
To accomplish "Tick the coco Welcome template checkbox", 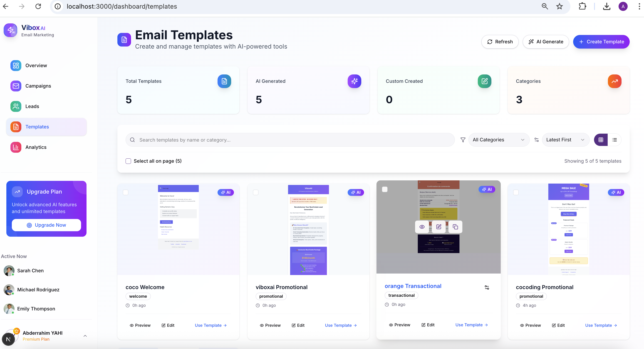I will [126, 192].
